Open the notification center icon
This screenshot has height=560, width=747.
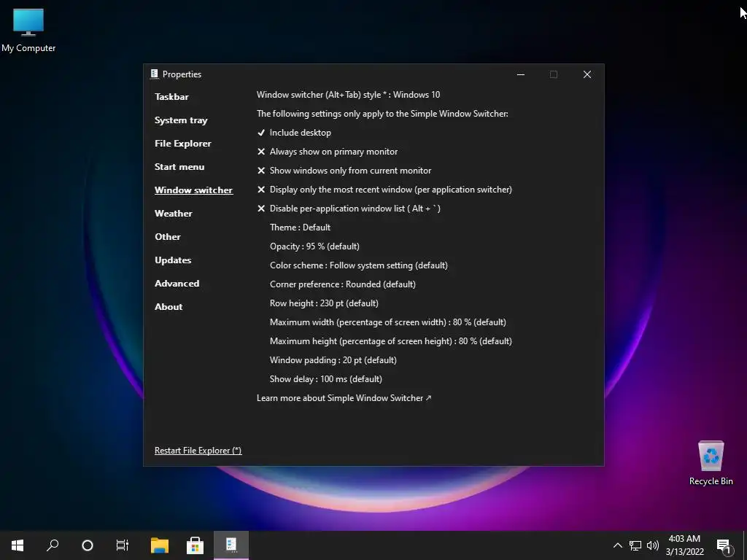pyautogui.click(x=724, y=546)
